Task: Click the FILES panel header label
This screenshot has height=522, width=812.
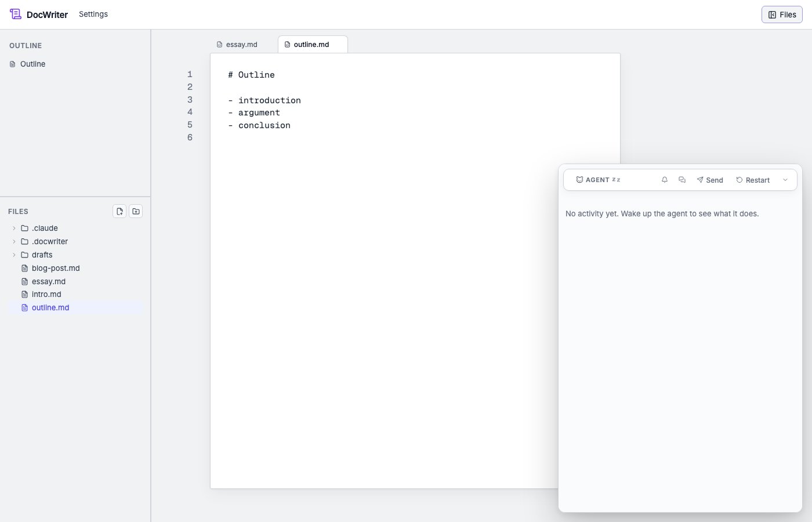Action: click(x=18, y=212)
